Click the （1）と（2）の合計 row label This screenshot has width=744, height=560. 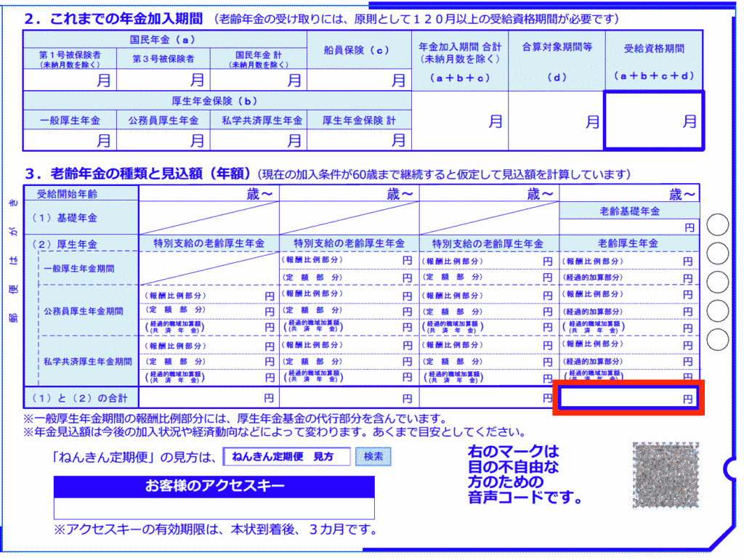[x=80, y=398]
